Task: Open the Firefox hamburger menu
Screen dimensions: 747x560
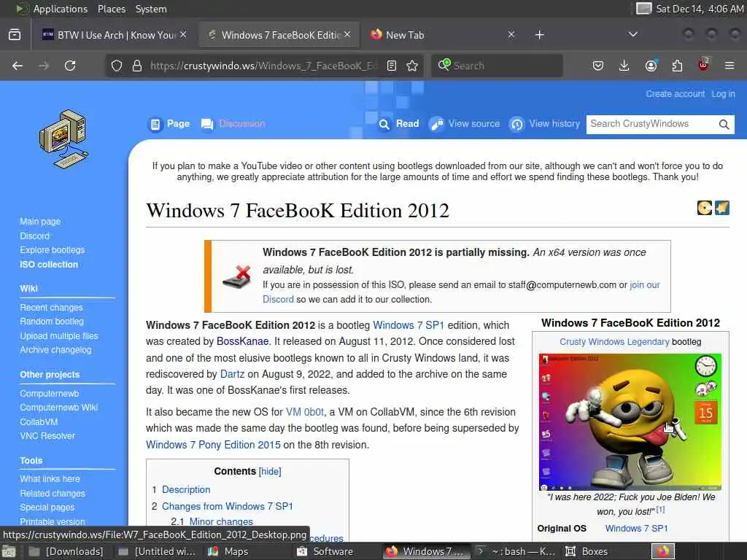Action: 729,66
